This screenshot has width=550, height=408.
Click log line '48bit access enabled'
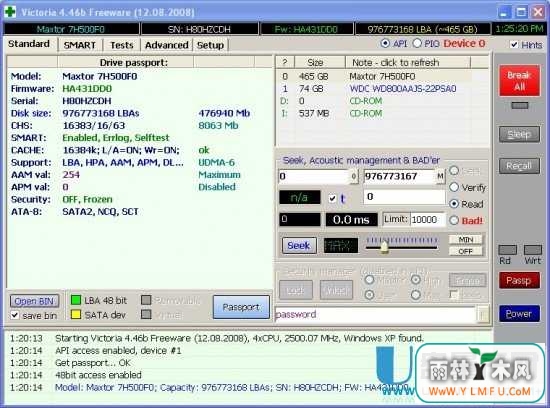[x=98, y=375]
